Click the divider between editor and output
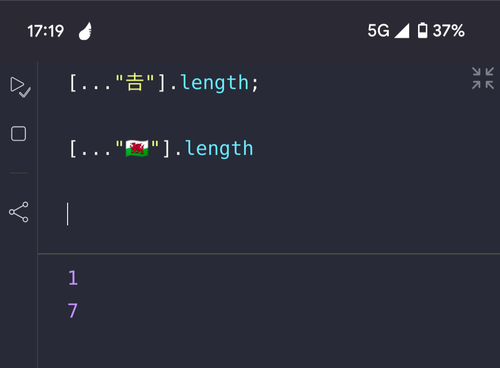This screenshot has height=368, width=500. tap(269, 254)
